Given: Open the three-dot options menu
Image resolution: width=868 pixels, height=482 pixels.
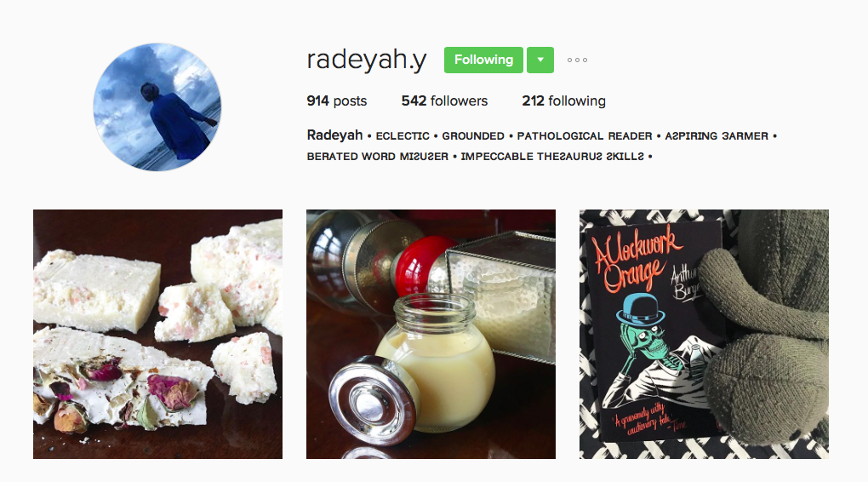Looking at the screenshot, I should (577, 60).
